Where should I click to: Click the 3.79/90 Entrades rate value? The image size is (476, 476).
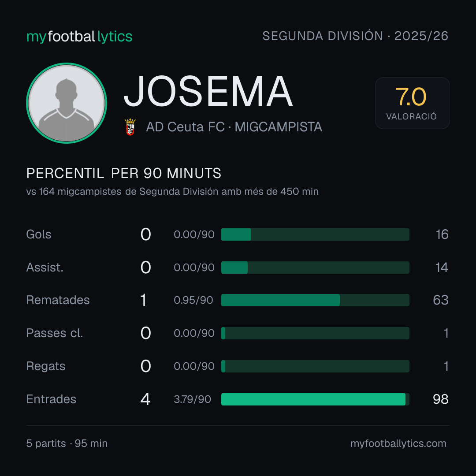point(193,399)
